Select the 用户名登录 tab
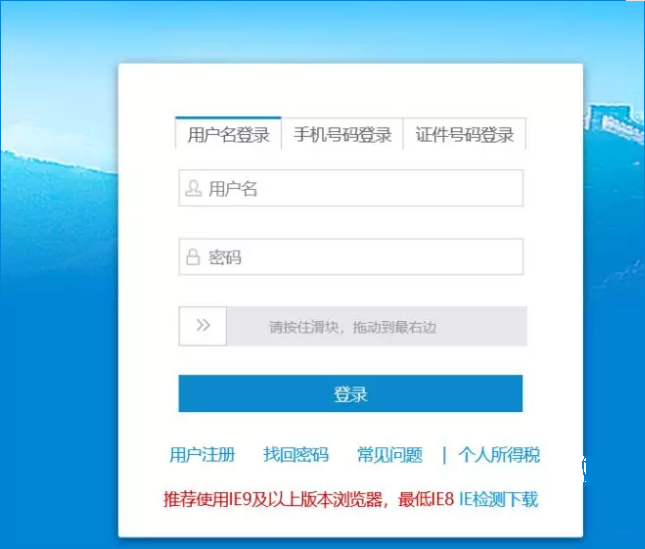Image resolution: width=645 pixels, height=549 pixels. click(x=228, y=134)
